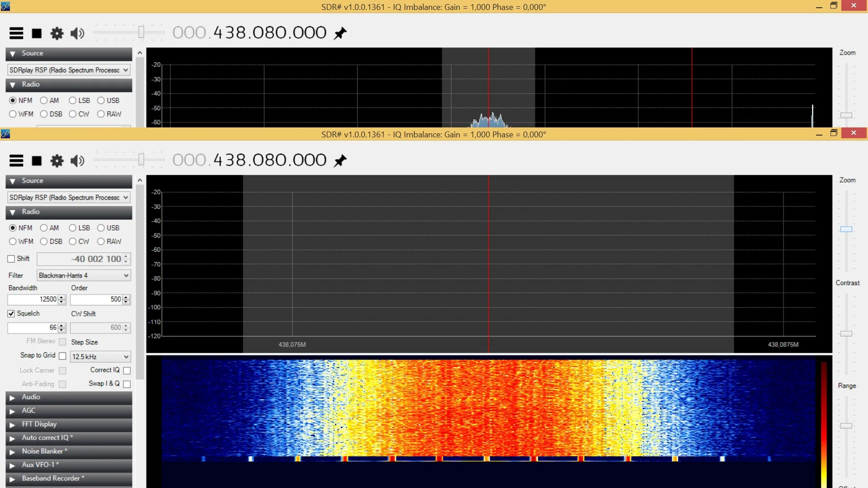The width and height of the screenshot is (868, 488).
Task: Enable the Snap to Grid checkbox
Action: click(62, 356)
